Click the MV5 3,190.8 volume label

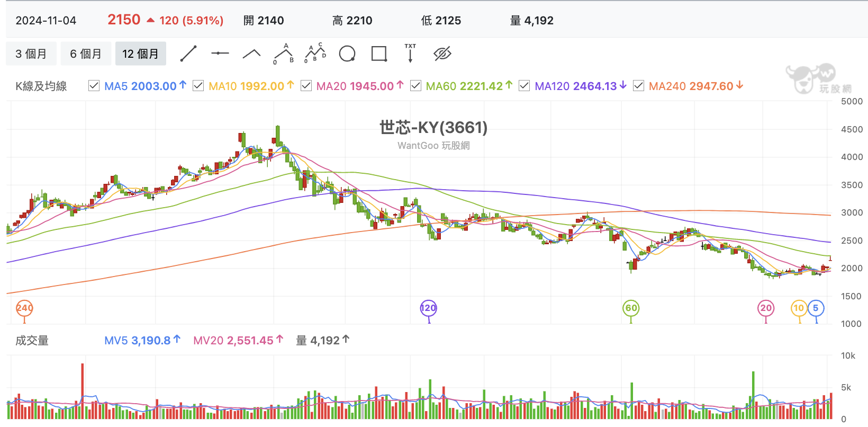[x=142, y=340]
